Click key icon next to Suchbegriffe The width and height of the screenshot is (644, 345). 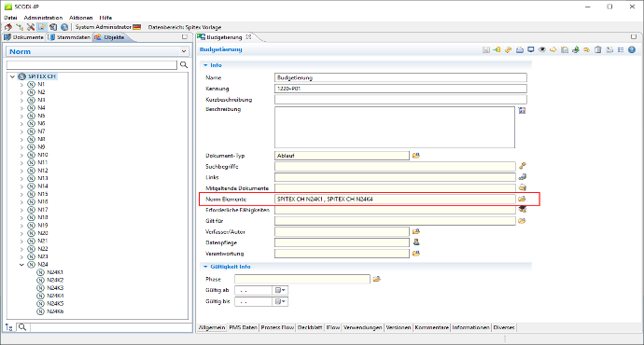click(x=522, y=166)
